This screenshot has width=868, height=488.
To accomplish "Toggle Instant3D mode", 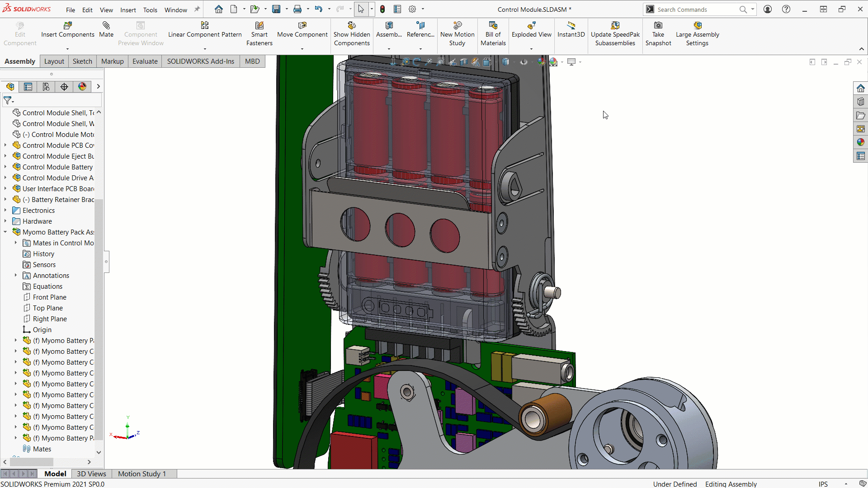I will pyautogui.click(x=571, y=29).
